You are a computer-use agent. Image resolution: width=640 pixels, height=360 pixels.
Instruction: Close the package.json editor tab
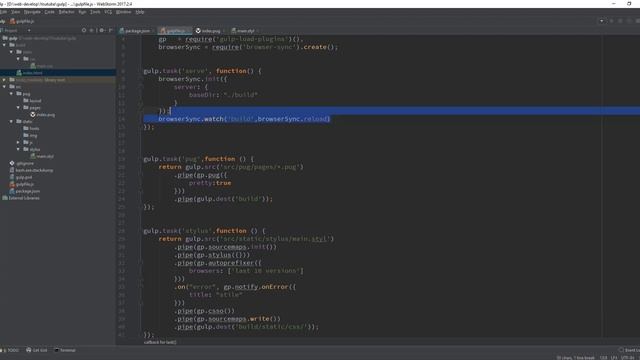click(x=153, y=31)
